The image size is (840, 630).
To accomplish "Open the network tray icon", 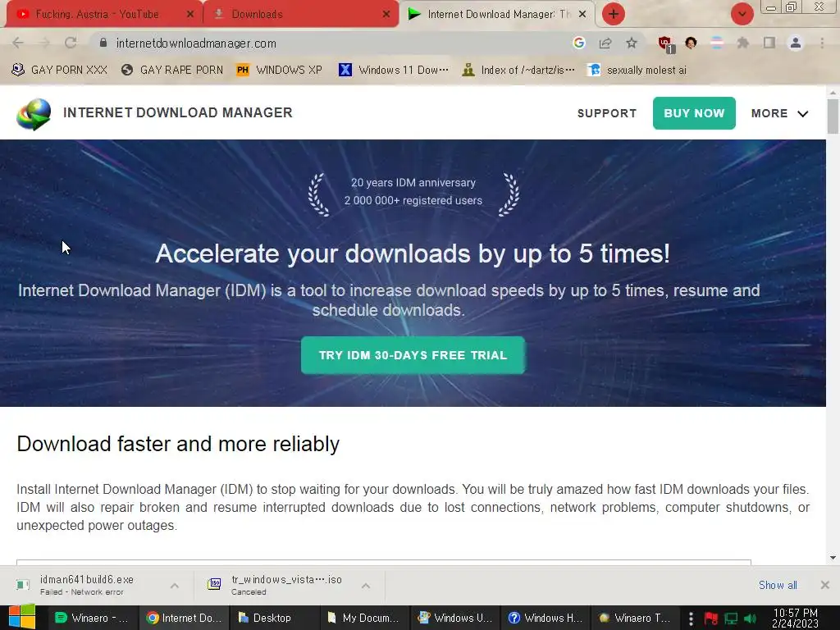I will pyautogui.click(x=731, y=619).
